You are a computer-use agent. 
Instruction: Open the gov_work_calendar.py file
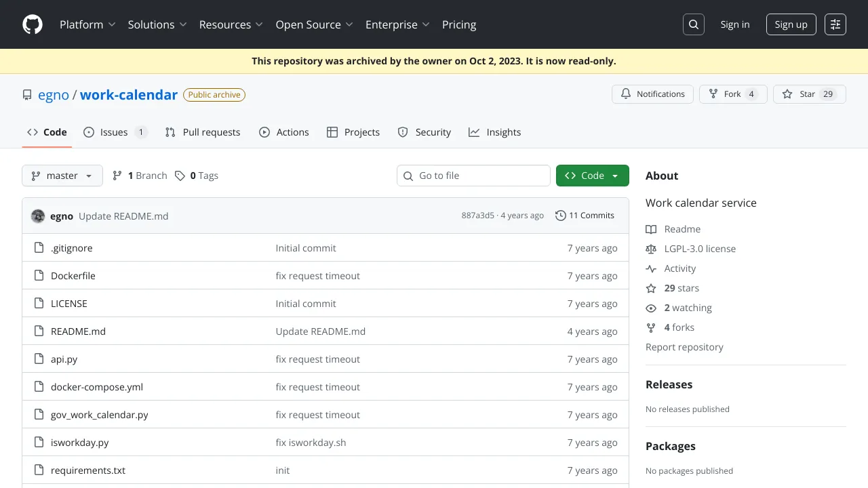coord(100,415)
